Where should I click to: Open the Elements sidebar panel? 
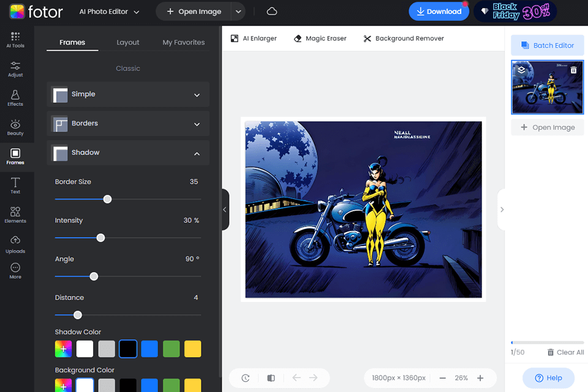click(15, 216)
